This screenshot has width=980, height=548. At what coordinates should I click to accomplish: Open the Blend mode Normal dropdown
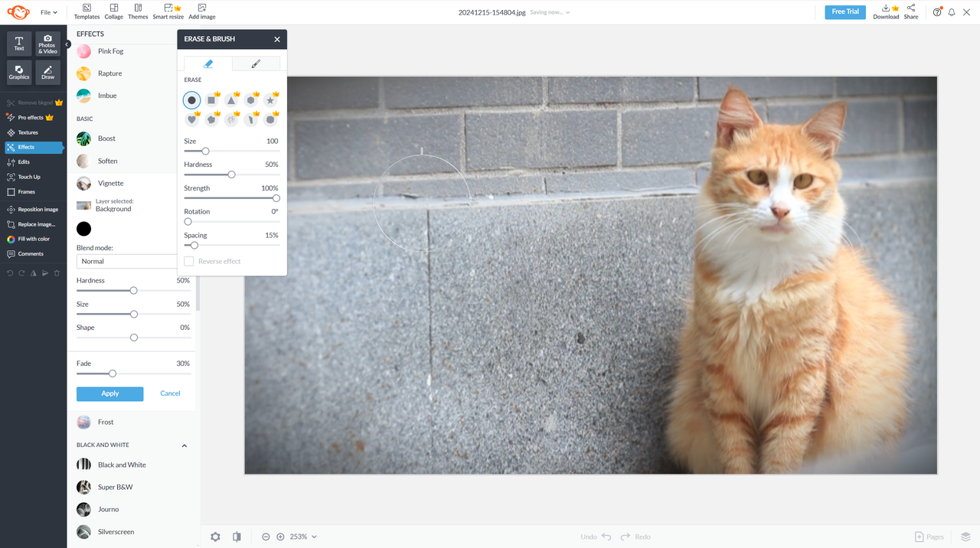[129, 261]
